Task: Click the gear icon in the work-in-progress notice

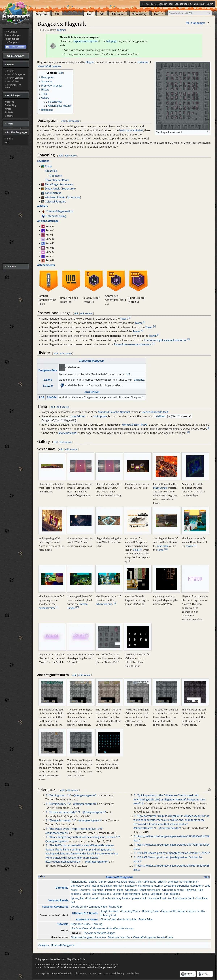Action: [x=53, y=46]
